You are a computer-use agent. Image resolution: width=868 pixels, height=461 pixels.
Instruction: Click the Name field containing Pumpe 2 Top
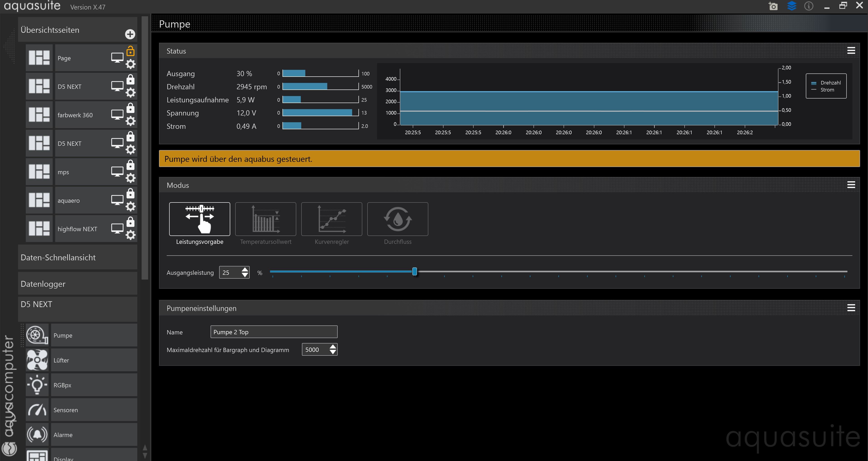coord(274,332)
